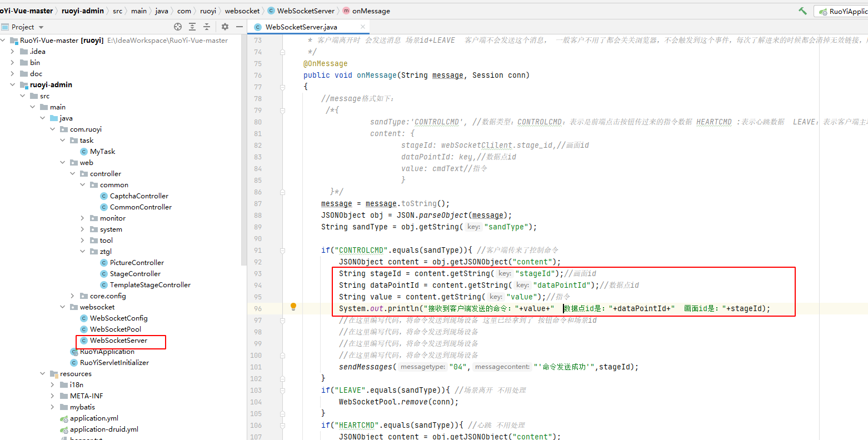Click the yellow lightbulb intention icon
868x440 pixels.
pyautogui.click(x=293, y=307)
